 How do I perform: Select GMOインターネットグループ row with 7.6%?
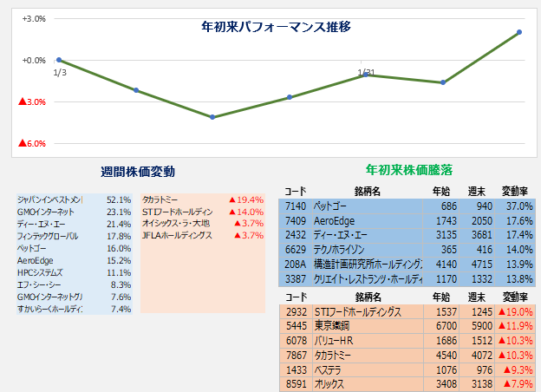click(x=49, y=297)
